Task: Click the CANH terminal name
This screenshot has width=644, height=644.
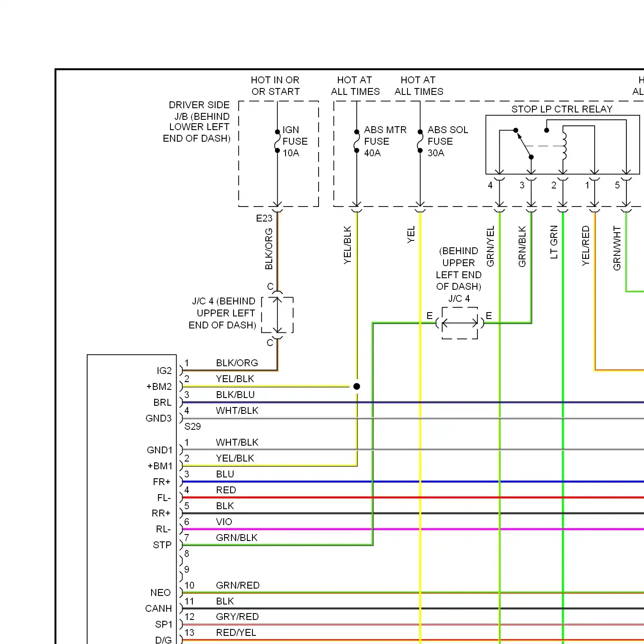Action: [x=158, y=608]
